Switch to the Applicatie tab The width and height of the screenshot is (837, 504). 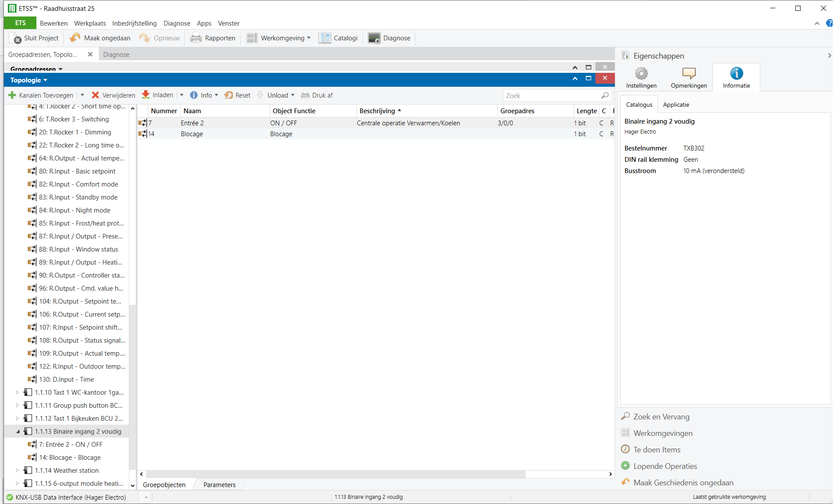(676, 105)
